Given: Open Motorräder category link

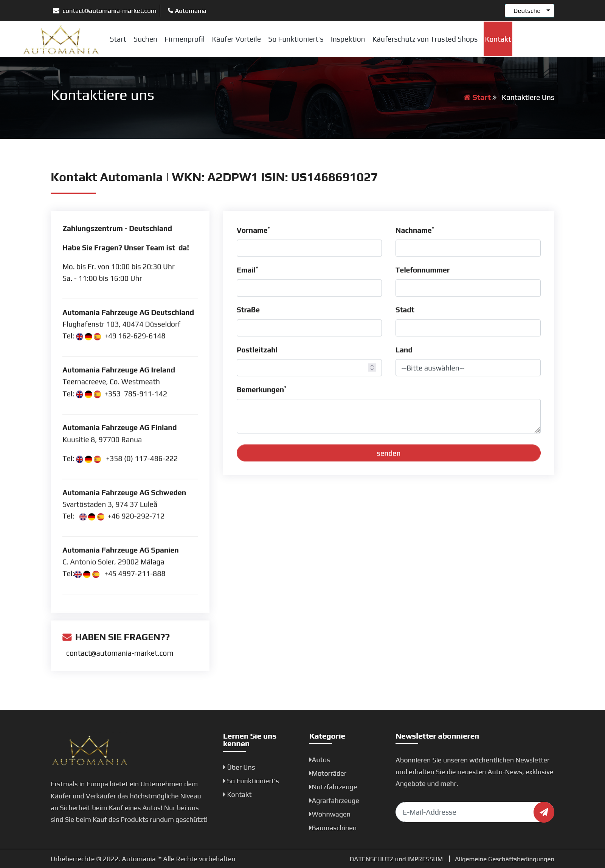Looking at the screenshot, I should 329,773.
